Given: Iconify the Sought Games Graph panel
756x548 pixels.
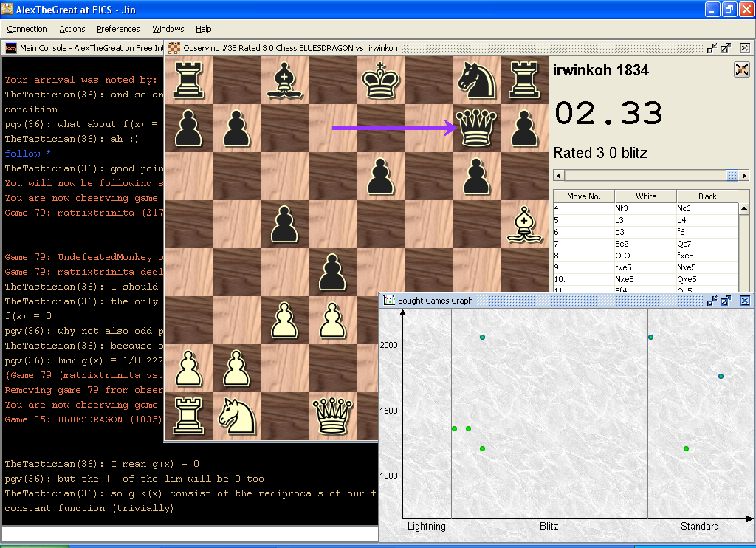Looking at the screenshot, I should pyautogui.click(x=712, y=301).
